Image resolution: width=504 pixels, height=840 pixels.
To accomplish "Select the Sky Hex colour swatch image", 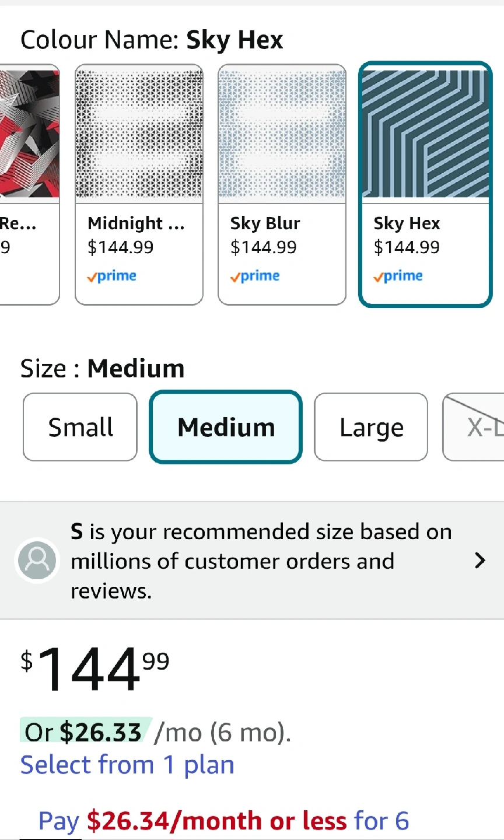I will (x=425, y=134).
